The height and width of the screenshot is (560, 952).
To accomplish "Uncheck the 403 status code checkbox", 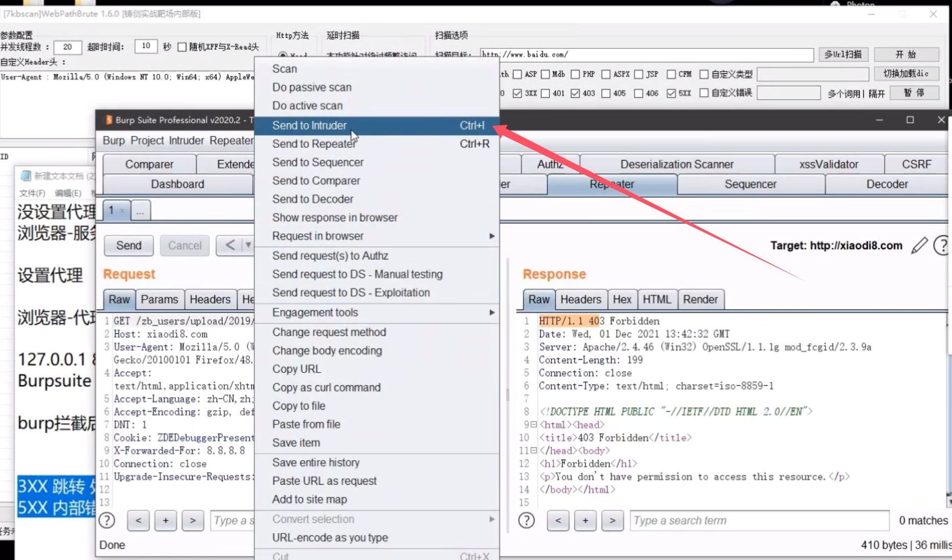I will (x=575, y=93).
